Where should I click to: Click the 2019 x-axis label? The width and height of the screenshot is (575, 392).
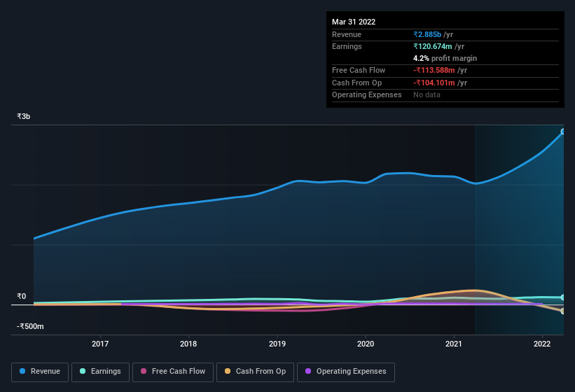tap(277, 344)
